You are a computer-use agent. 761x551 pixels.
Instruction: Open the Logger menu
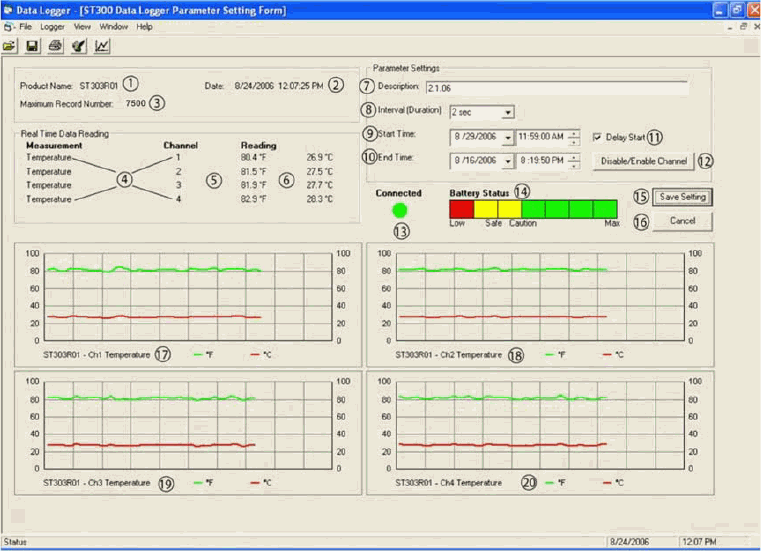click(x=52, y=27)
